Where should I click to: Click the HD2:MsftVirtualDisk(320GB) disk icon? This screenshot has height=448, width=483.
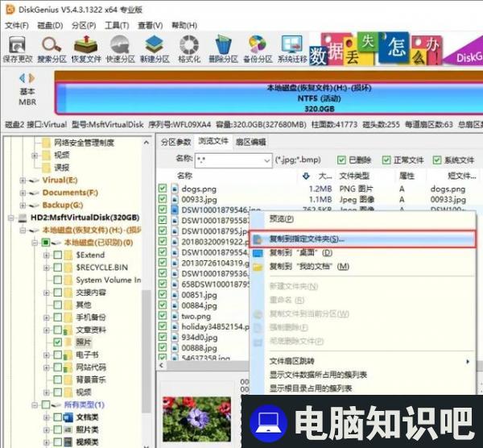[x=23, y=218]
